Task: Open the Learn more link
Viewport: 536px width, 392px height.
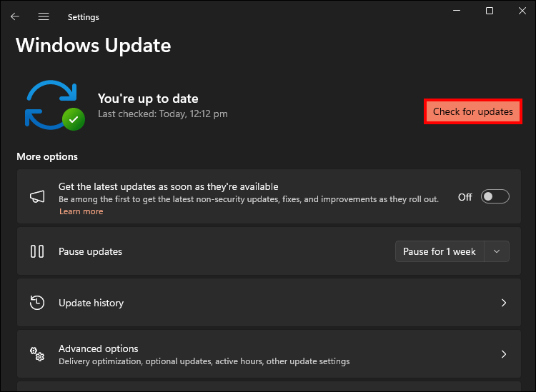Action: click(81, 211)
